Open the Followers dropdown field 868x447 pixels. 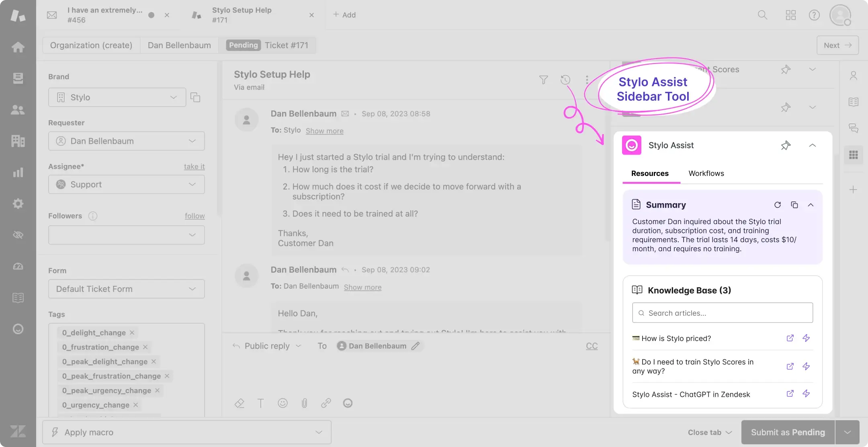(x=126, y=235)
